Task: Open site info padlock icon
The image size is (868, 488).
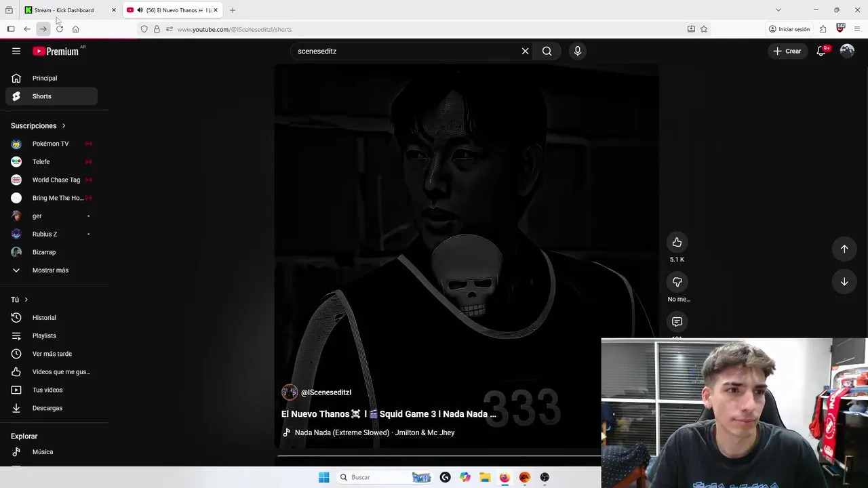Action: tap(157, 29)
